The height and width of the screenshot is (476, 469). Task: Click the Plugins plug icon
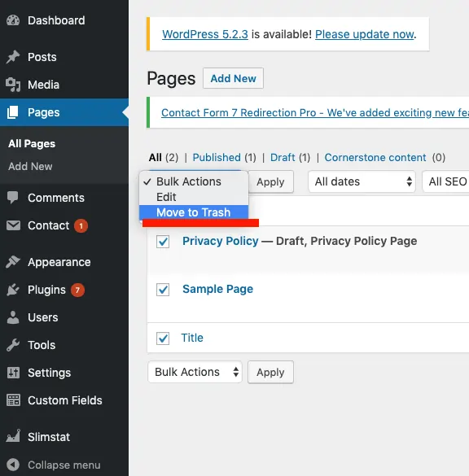13,290
